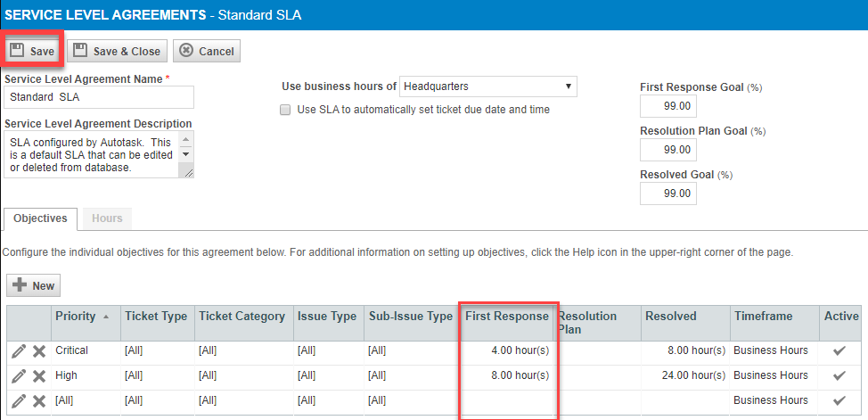Enable automatic ticket due date SLA checkbox

click(x=285, y=110)
